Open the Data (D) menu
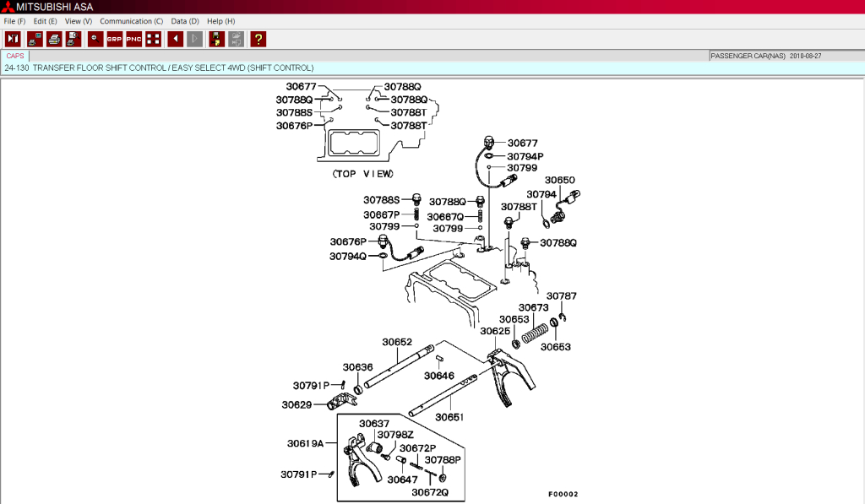This screenshot has width=865, height=504. [x=185, y=20]
